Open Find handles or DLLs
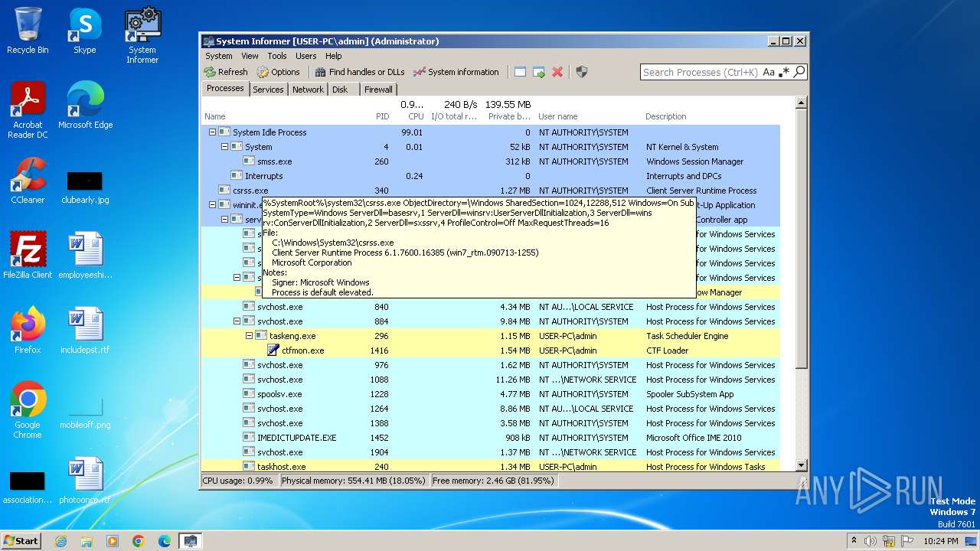Screen dimensions: 980x551 359,72
